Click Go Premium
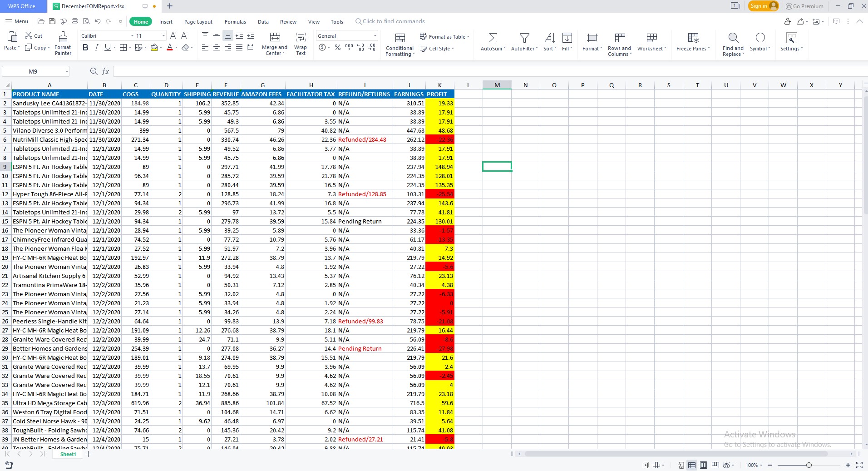Viewport: 868px width, 471px height. (x=804, y=6)
